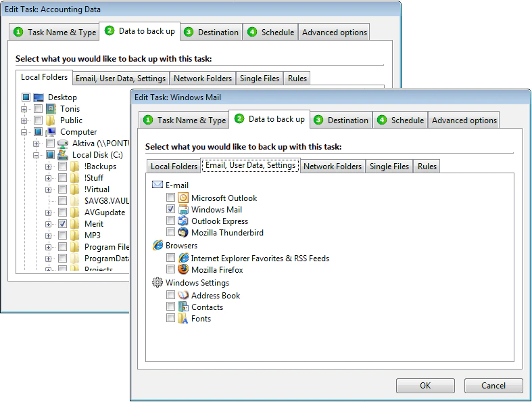
Task: Click the !Virtual folder icon
Action: [74, 189]
